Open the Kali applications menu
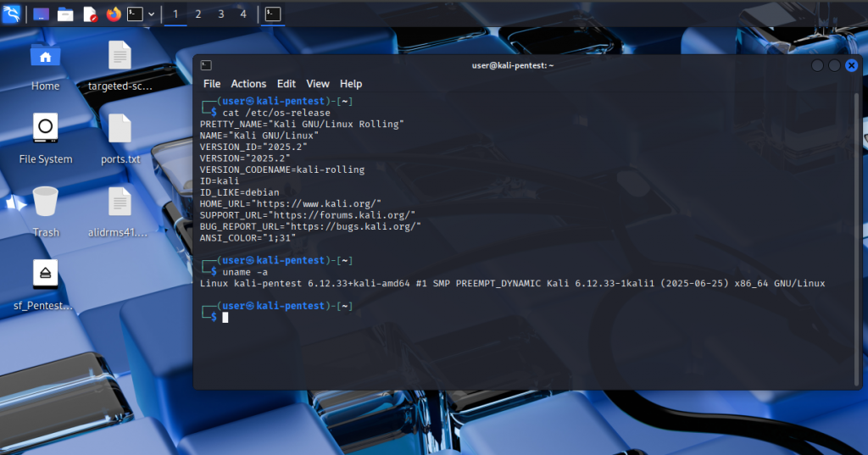Viewport: 868px width, 455px height. pyautogui.click(x=11, y=14)
